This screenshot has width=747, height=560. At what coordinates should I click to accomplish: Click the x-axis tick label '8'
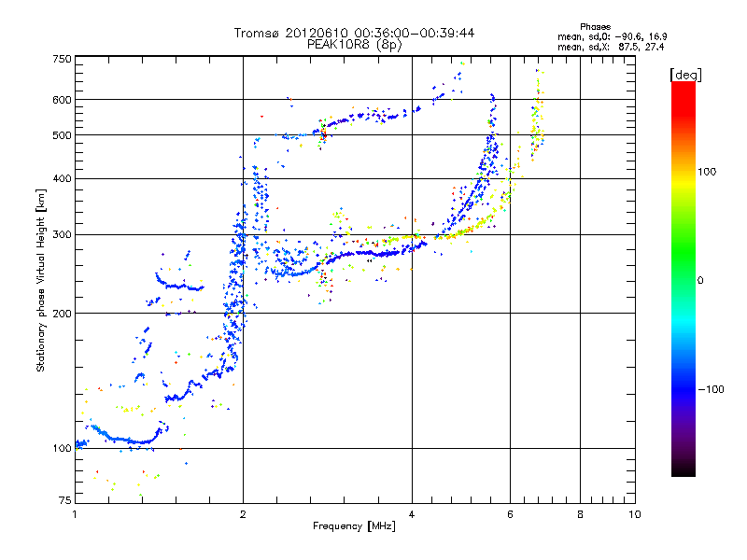click(x=580, y=514)
